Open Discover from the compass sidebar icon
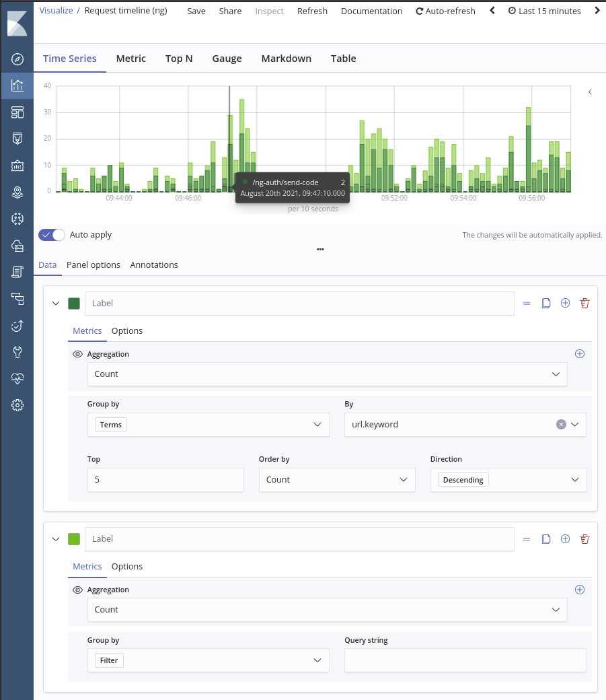The height and width of the screenshot is (700, 606). 17,59
